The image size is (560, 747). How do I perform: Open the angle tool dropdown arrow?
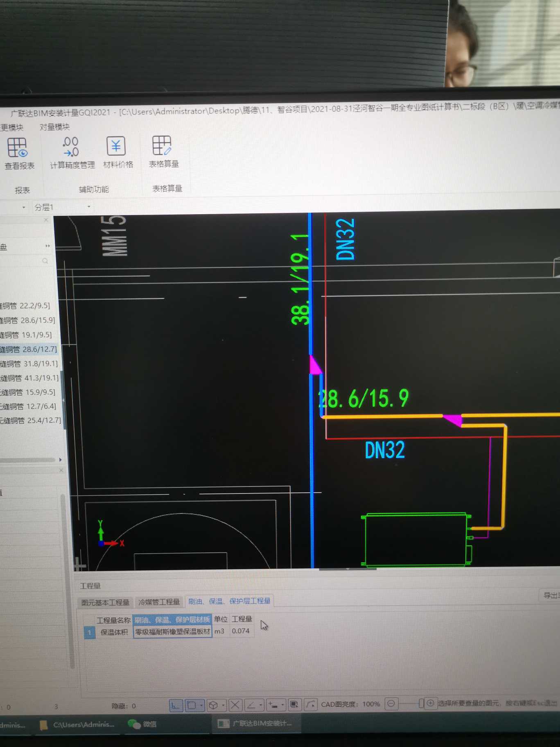click(261, 705)
